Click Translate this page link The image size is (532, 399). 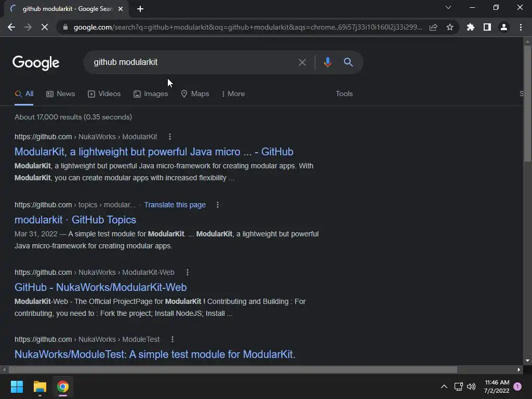[175, 205]
